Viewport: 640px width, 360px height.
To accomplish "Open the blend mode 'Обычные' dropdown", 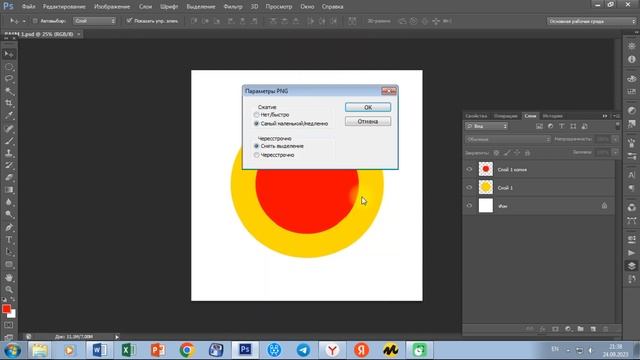I will pos(508,140).
